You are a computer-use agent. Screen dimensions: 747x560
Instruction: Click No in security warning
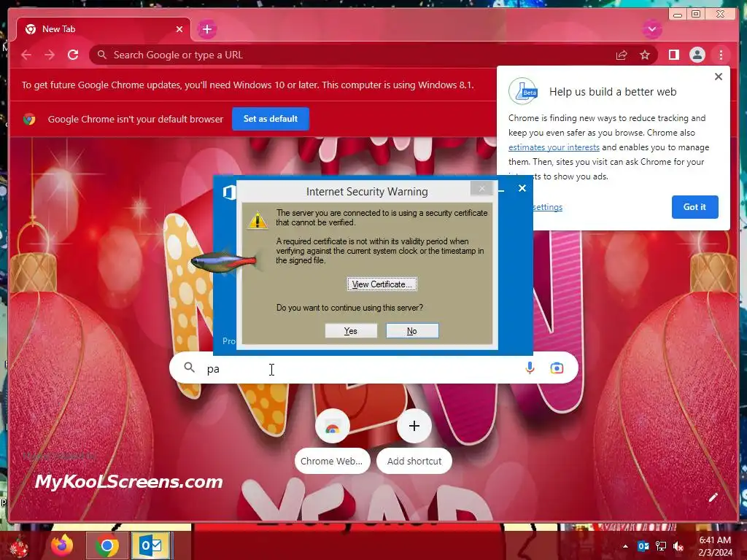[412, 331]
